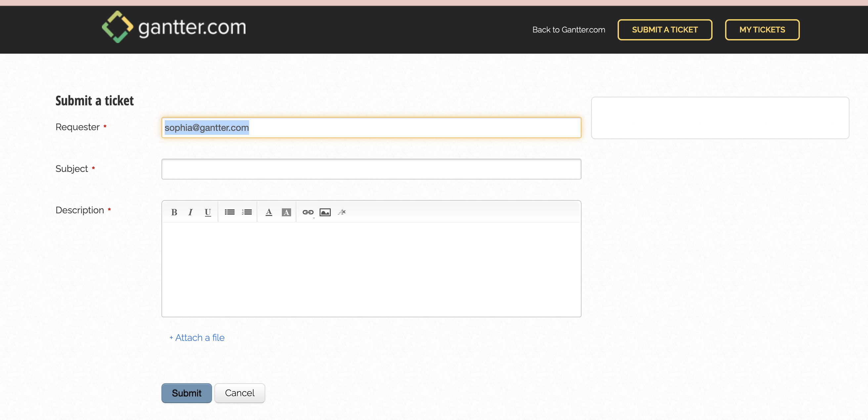Open the text background color picker
868x420 pixels.
tap(286, 212)
